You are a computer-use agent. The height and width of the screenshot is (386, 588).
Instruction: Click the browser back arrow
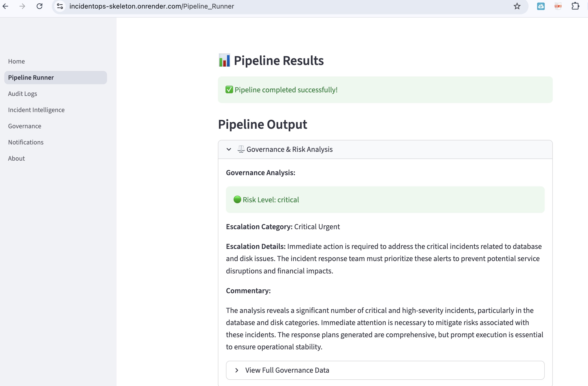click(5, 6)
